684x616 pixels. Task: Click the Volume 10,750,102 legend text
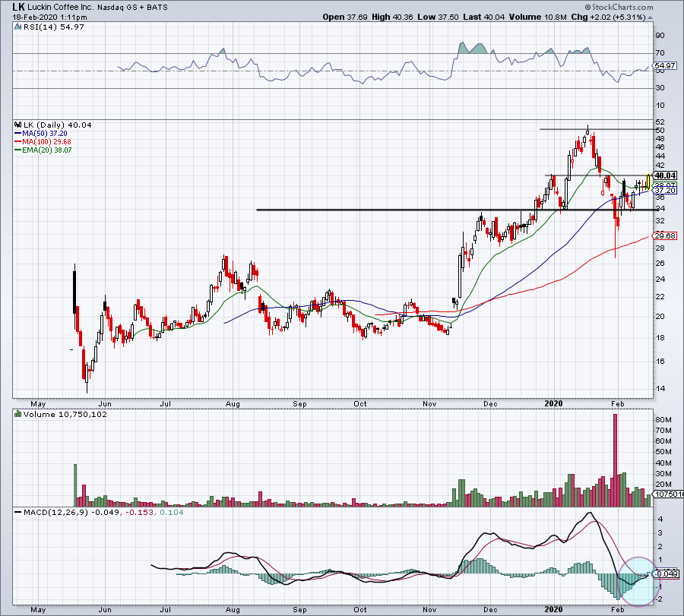tap(65, 415)
